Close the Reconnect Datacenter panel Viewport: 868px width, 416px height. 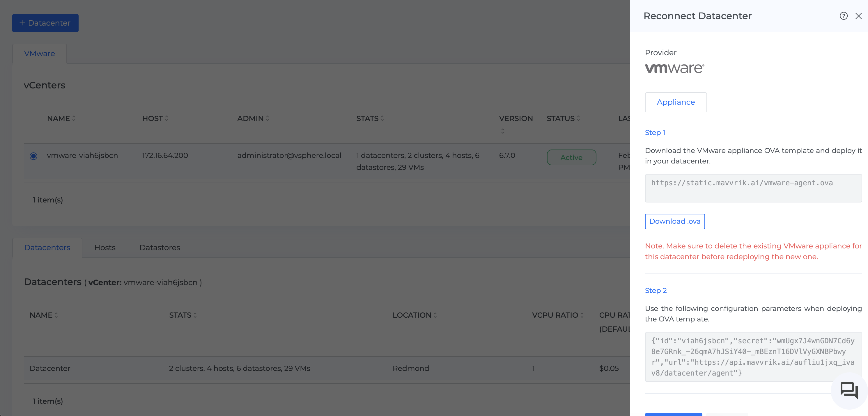coord(858,16)
